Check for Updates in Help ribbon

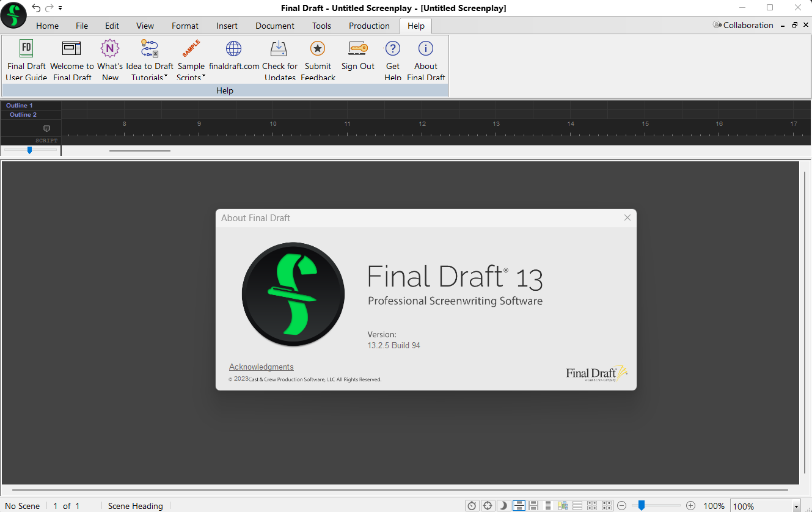(x=280, y=60)
